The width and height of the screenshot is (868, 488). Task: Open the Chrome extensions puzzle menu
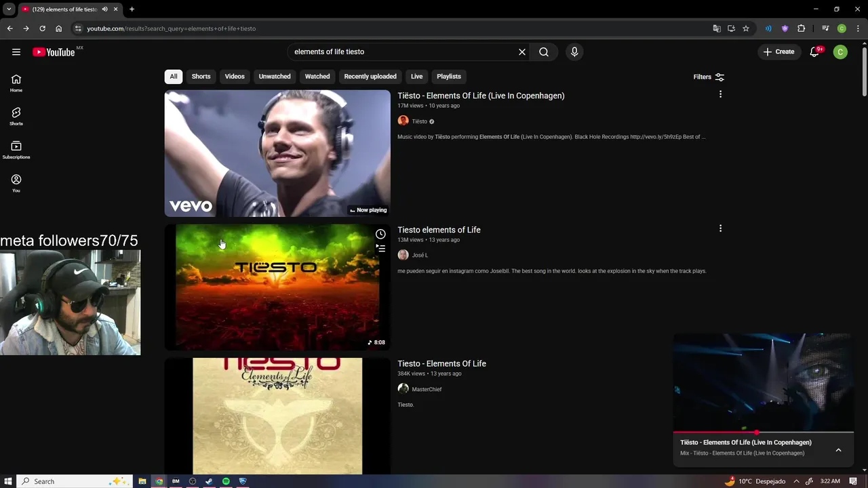[802, 28]
